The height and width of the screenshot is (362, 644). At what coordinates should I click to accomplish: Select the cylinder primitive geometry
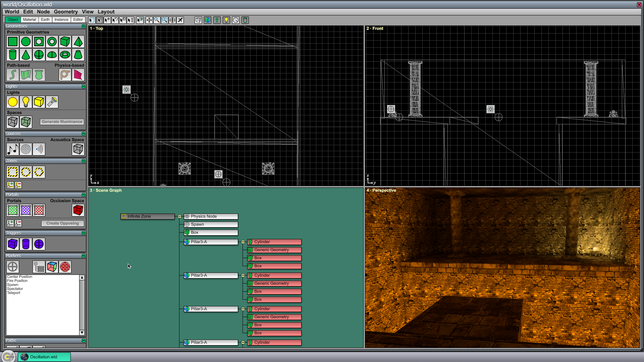pyautogui.click(x=13, y=55)
